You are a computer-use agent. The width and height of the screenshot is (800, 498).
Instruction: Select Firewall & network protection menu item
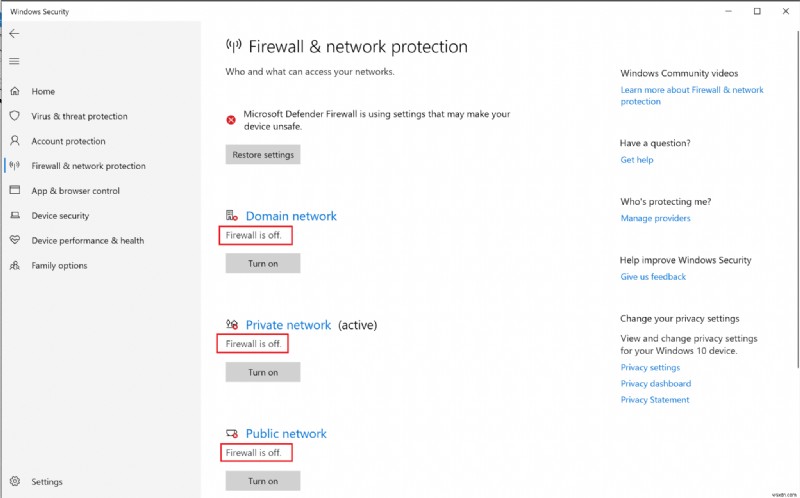click(88, 166)
